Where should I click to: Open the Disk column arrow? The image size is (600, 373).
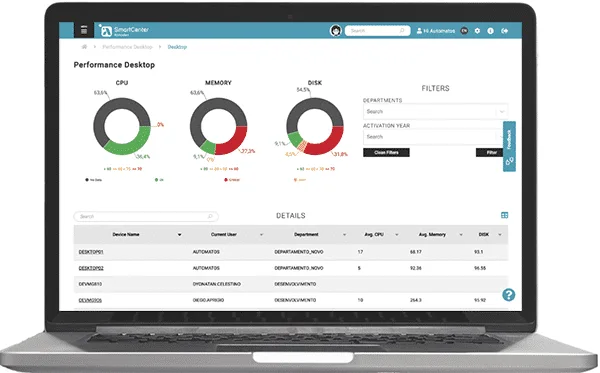(500, 235)
